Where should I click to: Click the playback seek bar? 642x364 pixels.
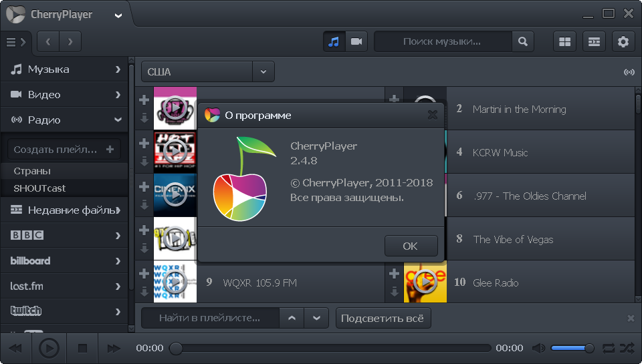(x=330, y=349)
